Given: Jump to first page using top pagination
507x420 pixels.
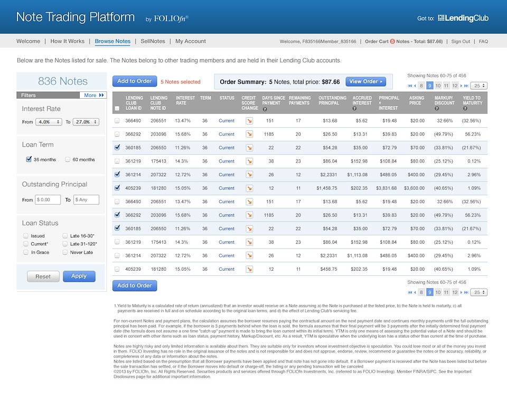Looking at the screenshot, I should coord(410,85).
